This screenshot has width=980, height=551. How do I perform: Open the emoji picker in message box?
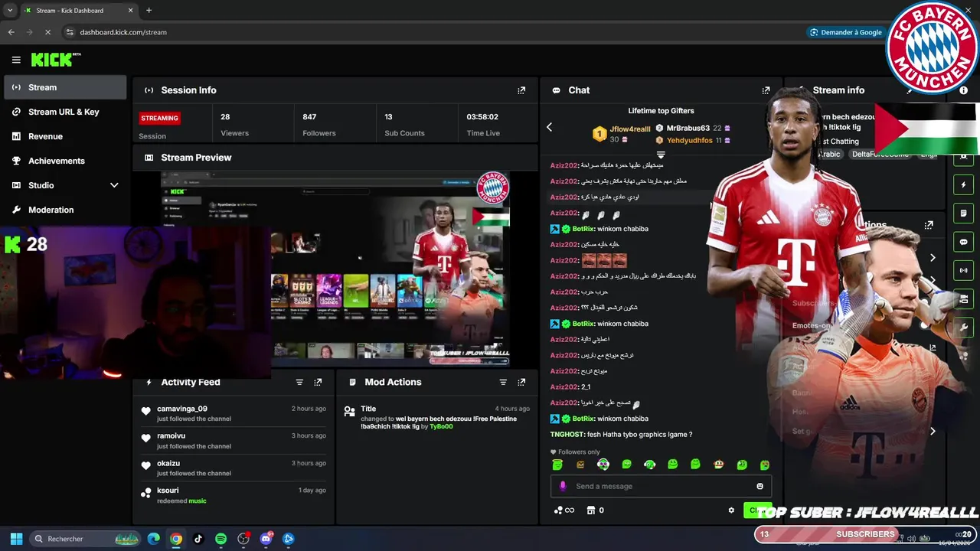[759, 486]
